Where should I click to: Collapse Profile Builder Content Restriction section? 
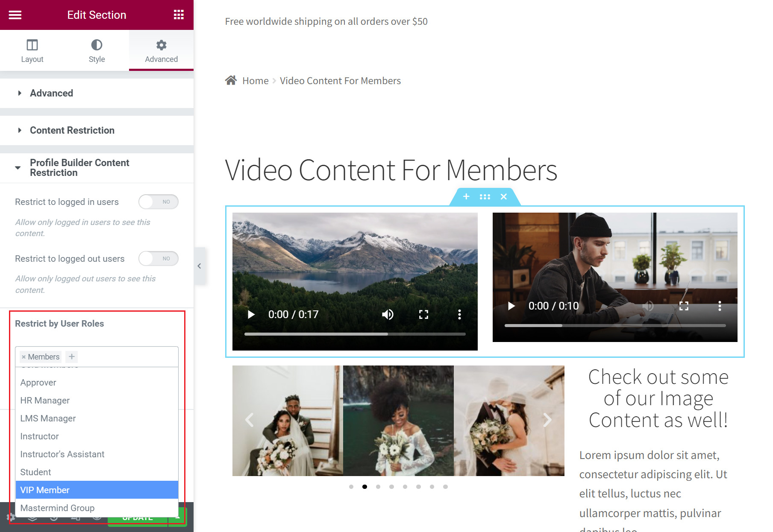[x=97, y=168]
